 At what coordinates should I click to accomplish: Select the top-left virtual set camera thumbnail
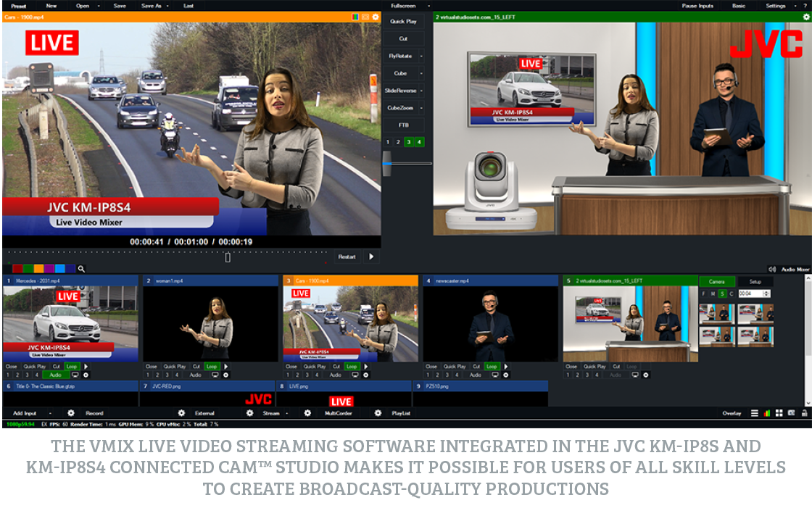pyautogui.click(x=716, y=314)
